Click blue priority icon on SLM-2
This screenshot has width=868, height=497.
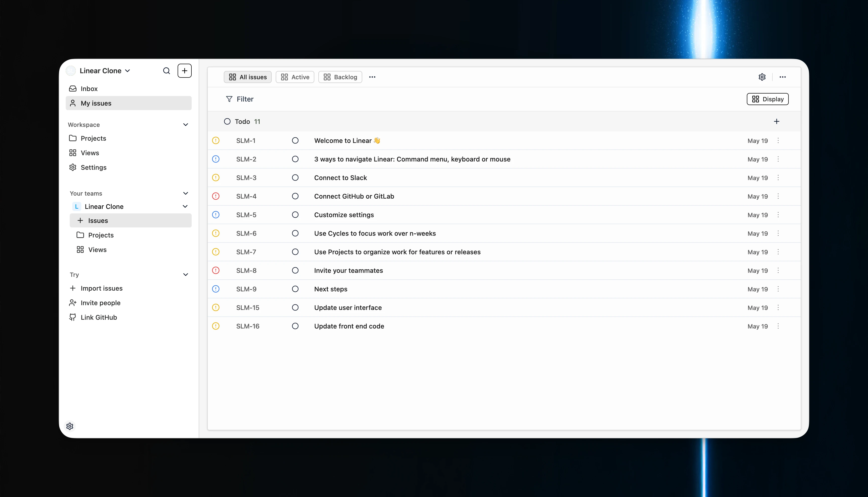[x=216, y=159]
